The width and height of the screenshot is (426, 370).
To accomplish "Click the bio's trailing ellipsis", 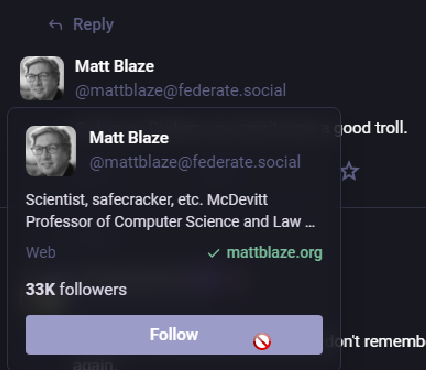I will (310, 225).
